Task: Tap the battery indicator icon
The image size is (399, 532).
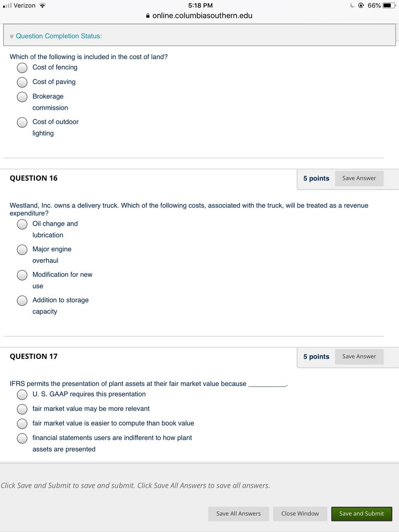Action: [x=389, y=5]
